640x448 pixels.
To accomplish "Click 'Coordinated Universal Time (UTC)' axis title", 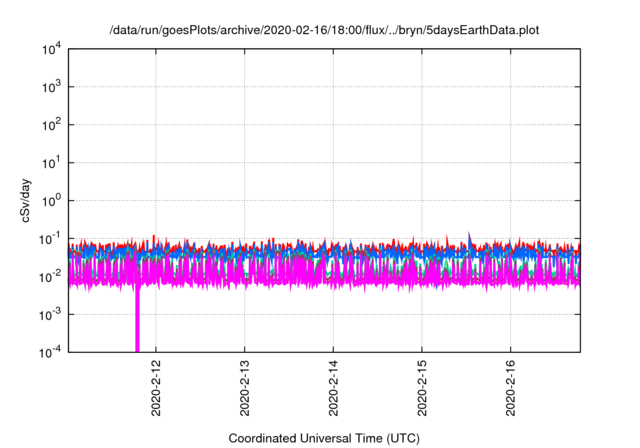I will (324, 438).
